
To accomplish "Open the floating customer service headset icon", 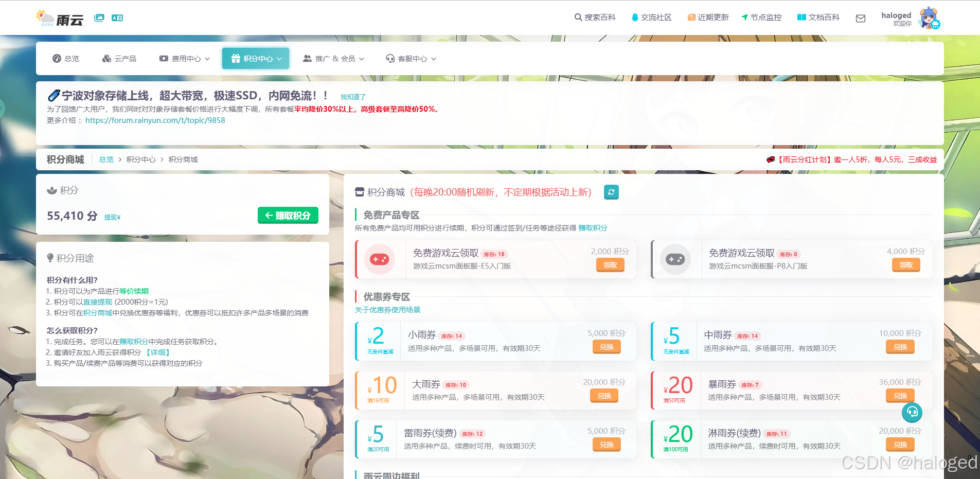I will click(x=912, y=412).
